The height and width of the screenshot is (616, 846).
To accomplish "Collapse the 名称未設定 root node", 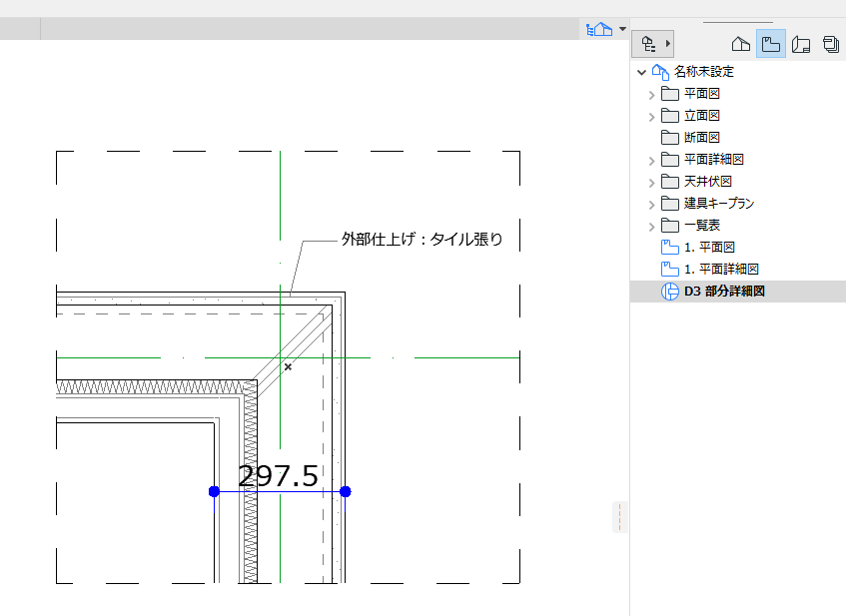I will (x=641, y=72).
